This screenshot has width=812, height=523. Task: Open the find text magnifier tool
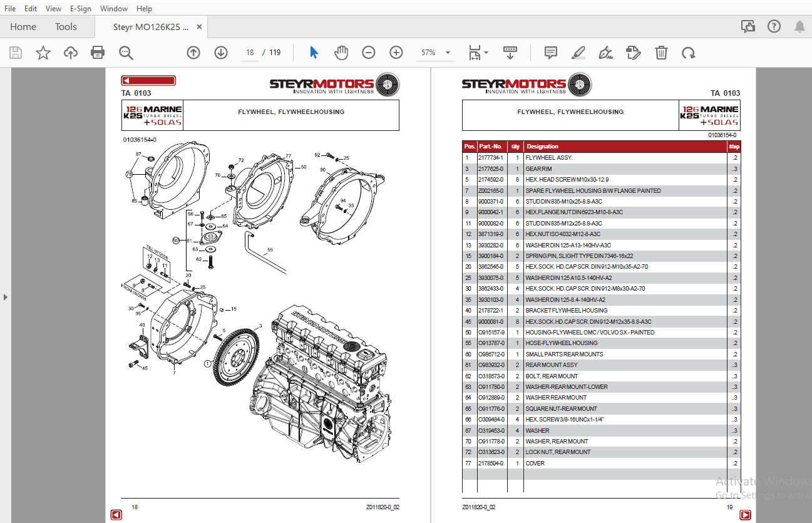click(x=126, y=53)
